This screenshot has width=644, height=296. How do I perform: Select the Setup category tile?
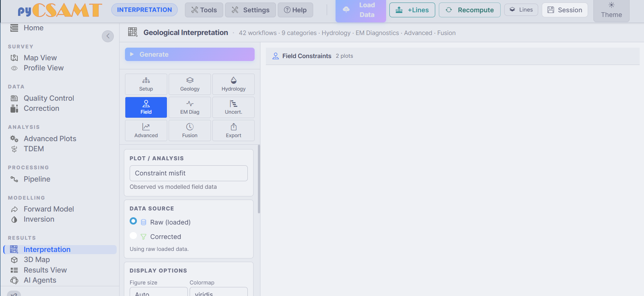(x=146, y=84)
